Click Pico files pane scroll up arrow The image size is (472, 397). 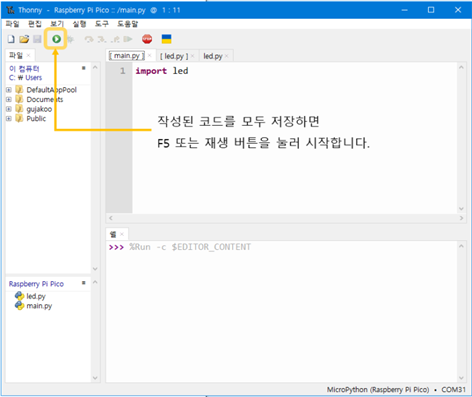coord(95,282)
